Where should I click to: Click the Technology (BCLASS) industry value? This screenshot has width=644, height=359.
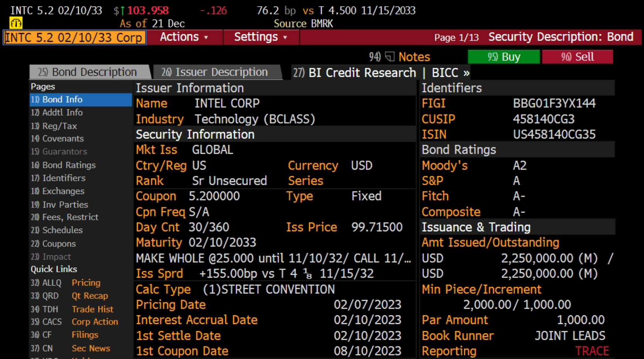(255, 119)
